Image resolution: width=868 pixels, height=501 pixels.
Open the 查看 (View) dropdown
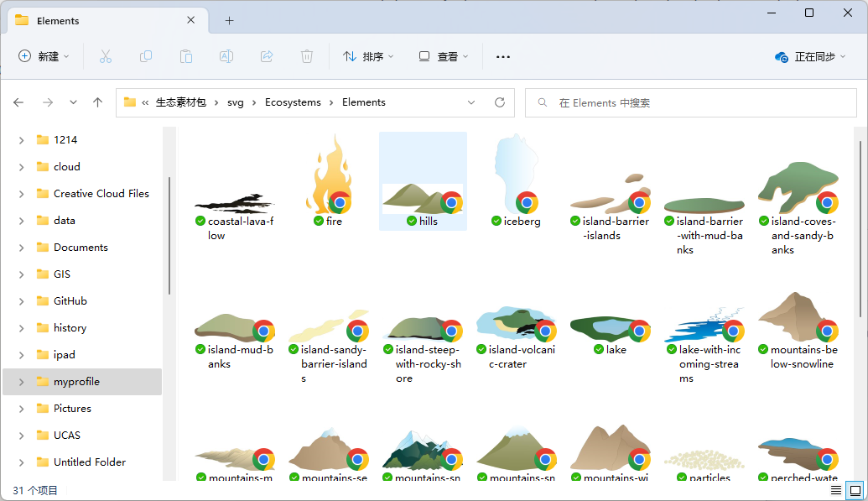tap(444, 56)
